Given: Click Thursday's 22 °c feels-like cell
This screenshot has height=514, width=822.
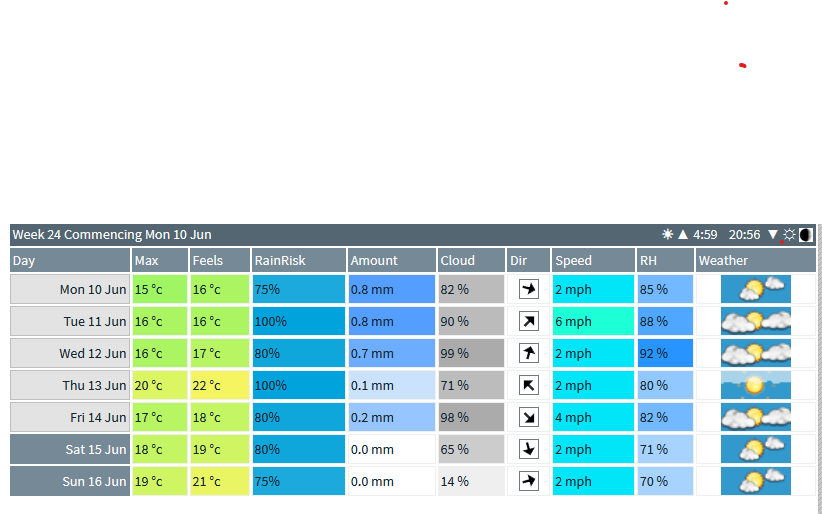Looking at the screenshot, I should (219, 385).
